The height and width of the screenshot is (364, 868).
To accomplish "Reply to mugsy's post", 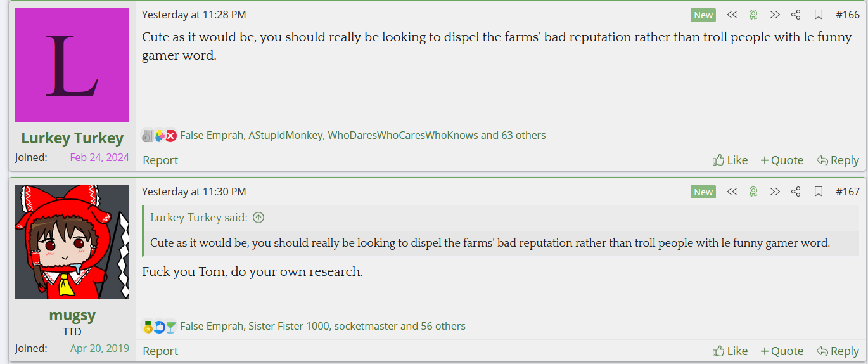I will click(x=838, y=351).
